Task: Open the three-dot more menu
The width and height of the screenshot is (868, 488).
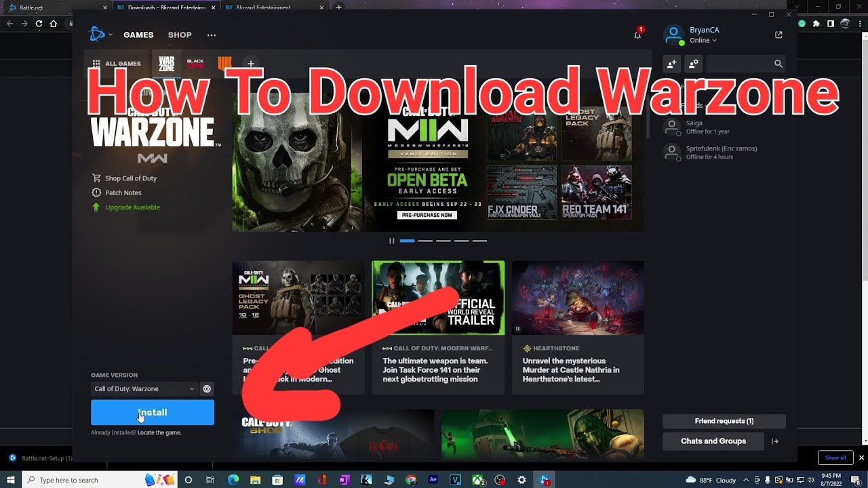Action: point(212,35)
